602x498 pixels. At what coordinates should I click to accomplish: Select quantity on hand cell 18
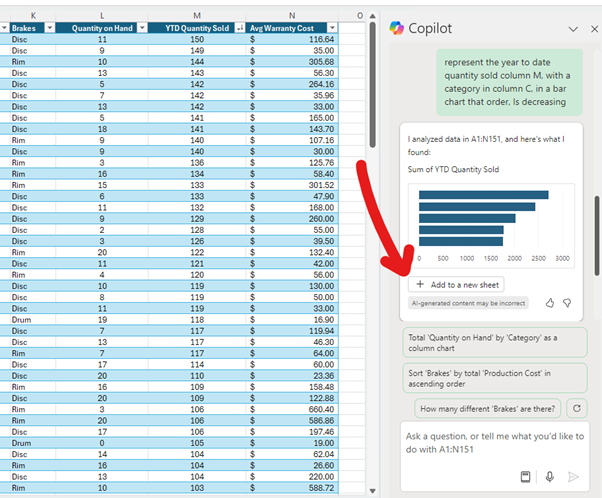tap(102, 129)
